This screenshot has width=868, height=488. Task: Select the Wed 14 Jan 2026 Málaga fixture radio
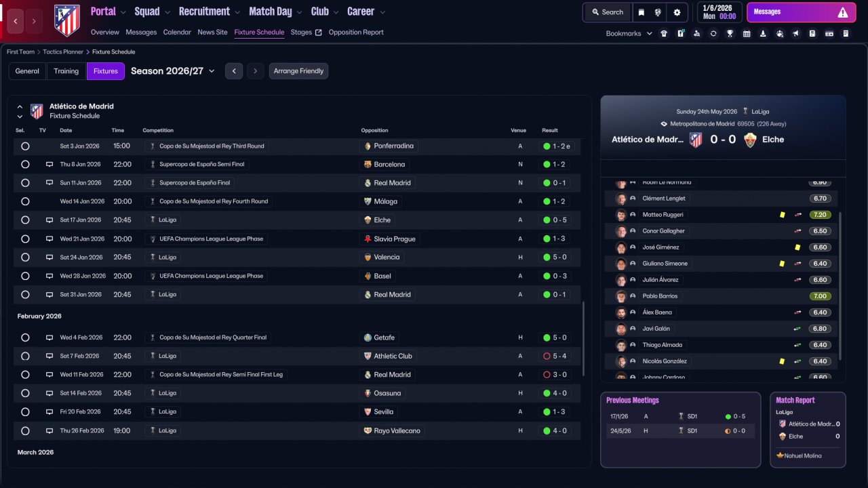click(x=25, y=201)
